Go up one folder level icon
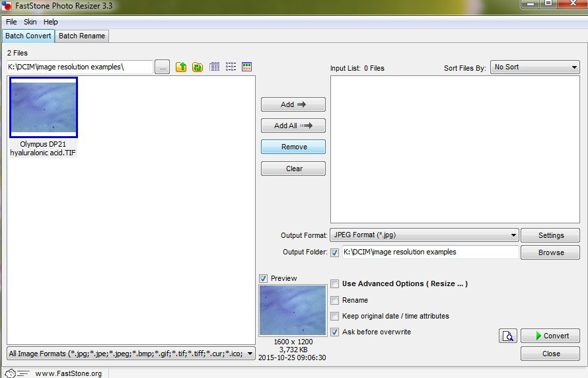The image size is (588, 378). click(181, 67)
